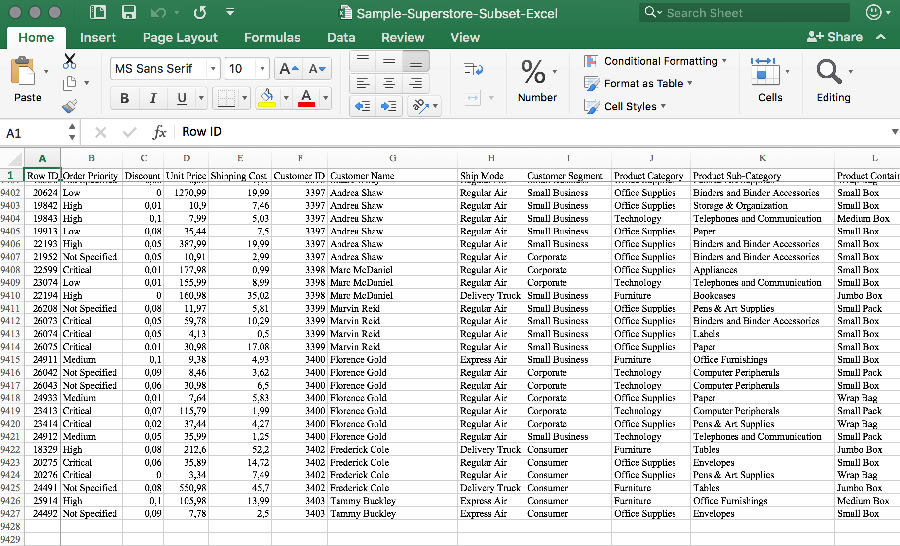Toggle Italic formatting

click(x=153, y=98)
